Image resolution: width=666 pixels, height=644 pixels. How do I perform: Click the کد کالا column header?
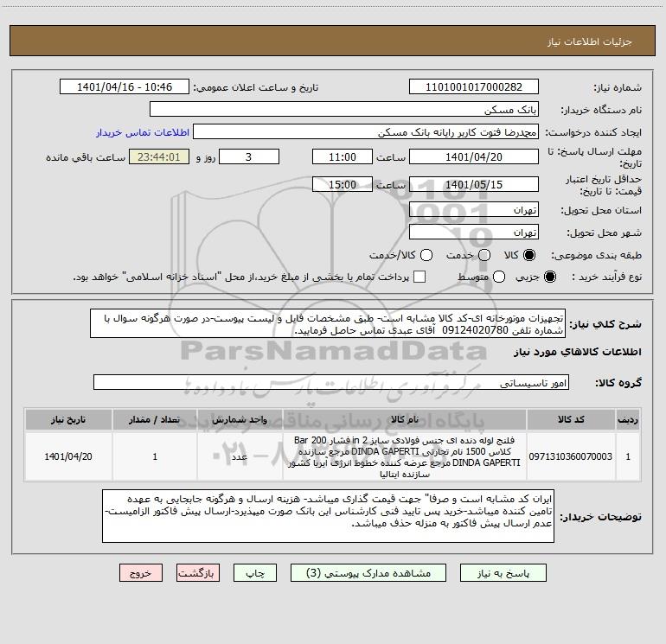pyautogui.click(x=571, y=419)
